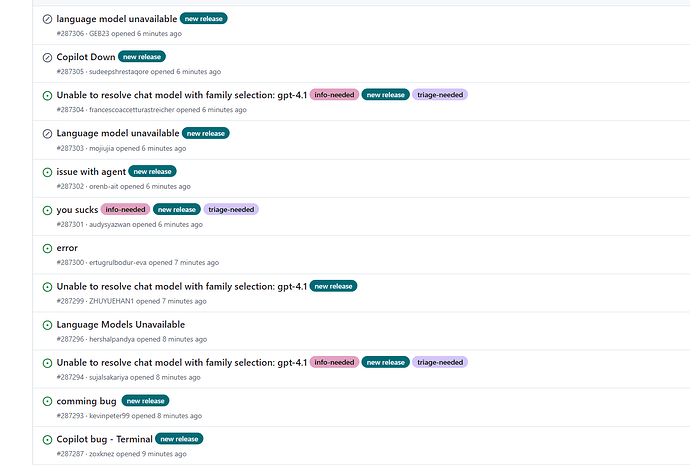Image resolution: width=690 pixels, height=465 pixels.
Task: Open author audysyazwan profile link
Action: pos(110,224)
